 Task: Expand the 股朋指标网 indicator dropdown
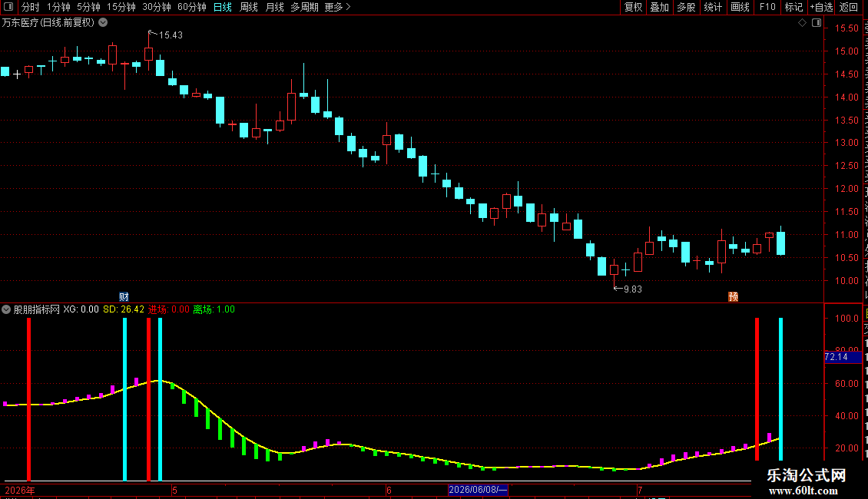click(6, 310)
